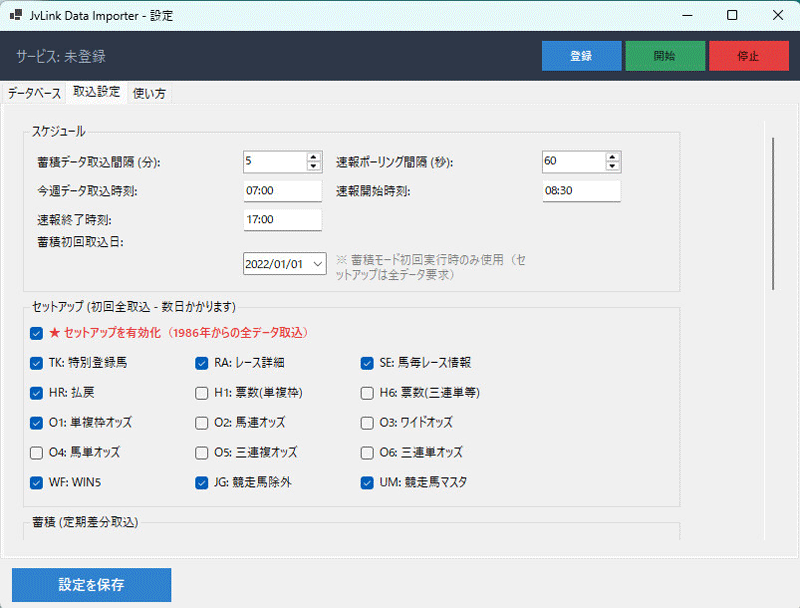Switch to the データベース tab
Screen dimensions: 800x608
[34, 93]
